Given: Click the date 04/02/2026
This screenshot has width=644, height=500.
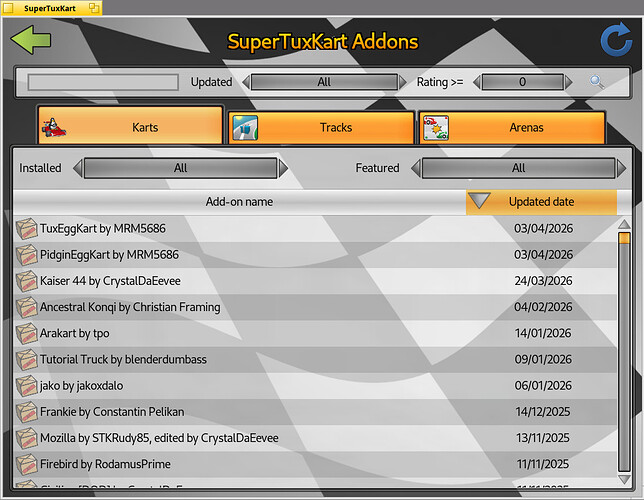Looking at the screenshot, I should (543, 307).
